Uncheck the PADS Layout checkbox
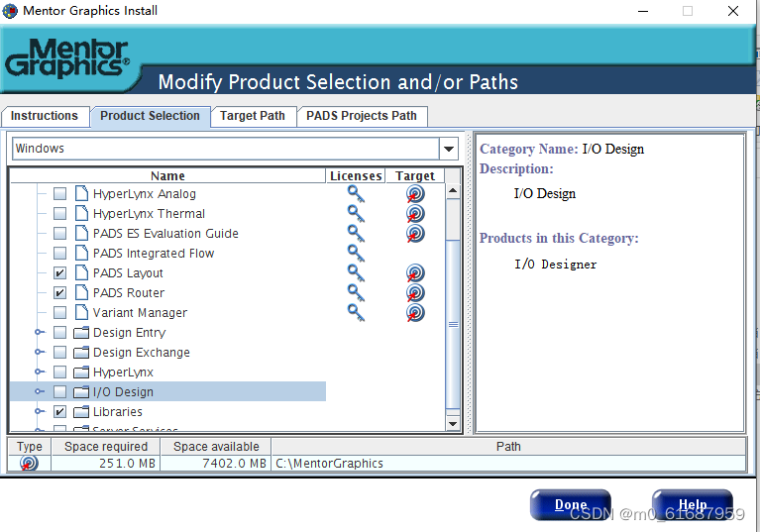The image size is (760, 532). tap(59, 273)
